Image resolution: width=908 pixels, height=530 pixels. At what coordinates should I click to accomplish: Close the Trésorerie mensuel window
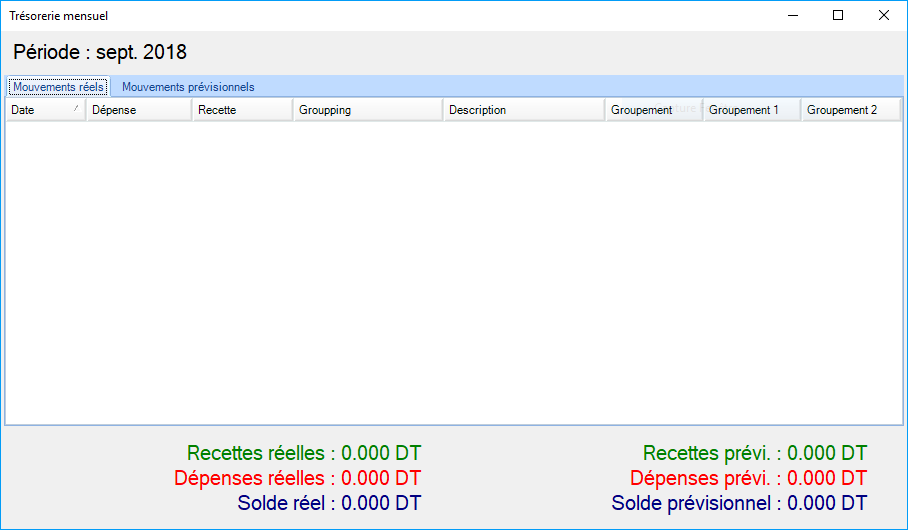pyautogui.click(x=884, y=15)
